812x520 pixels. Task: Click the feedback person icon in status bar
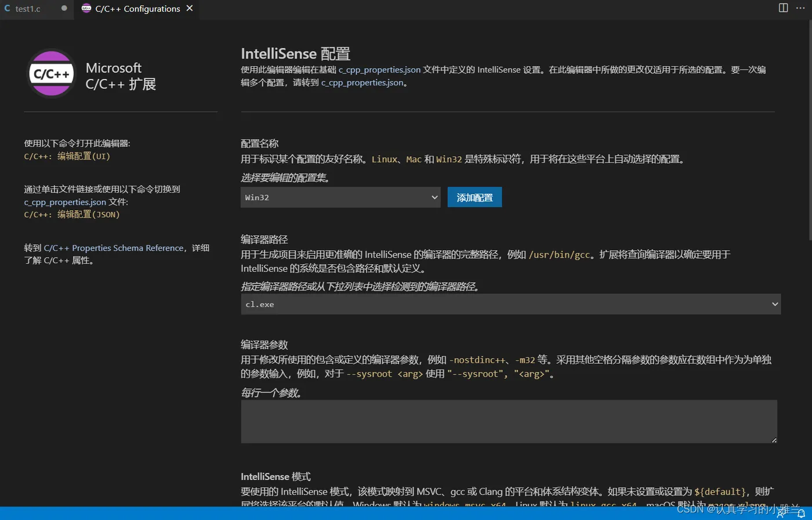[x=781, y=514]
